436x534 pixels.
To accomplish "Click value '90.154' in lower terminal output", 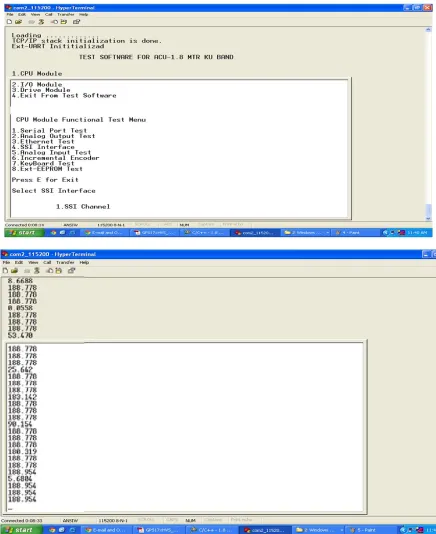I will 20,424.
